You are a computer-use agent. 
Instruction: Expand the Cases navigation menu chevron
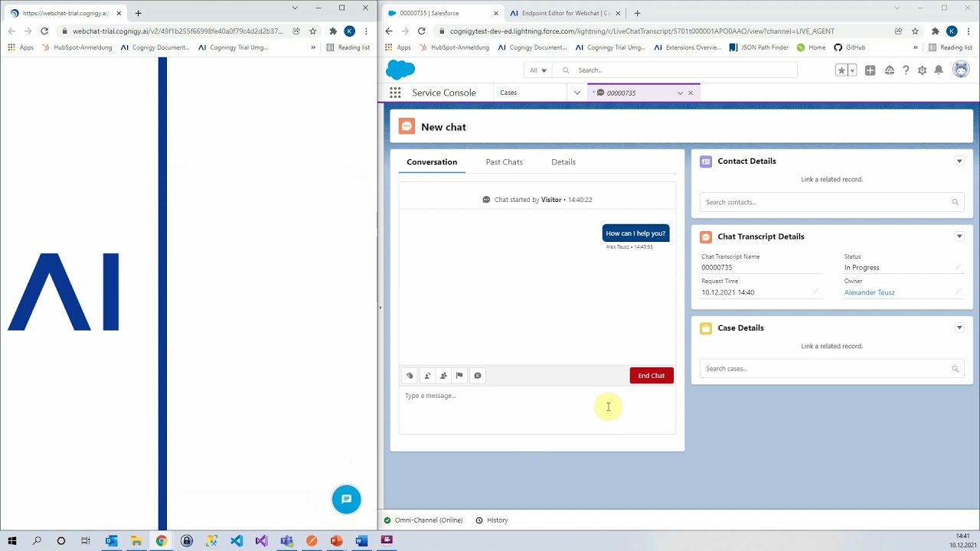click(x=577, y=93)
